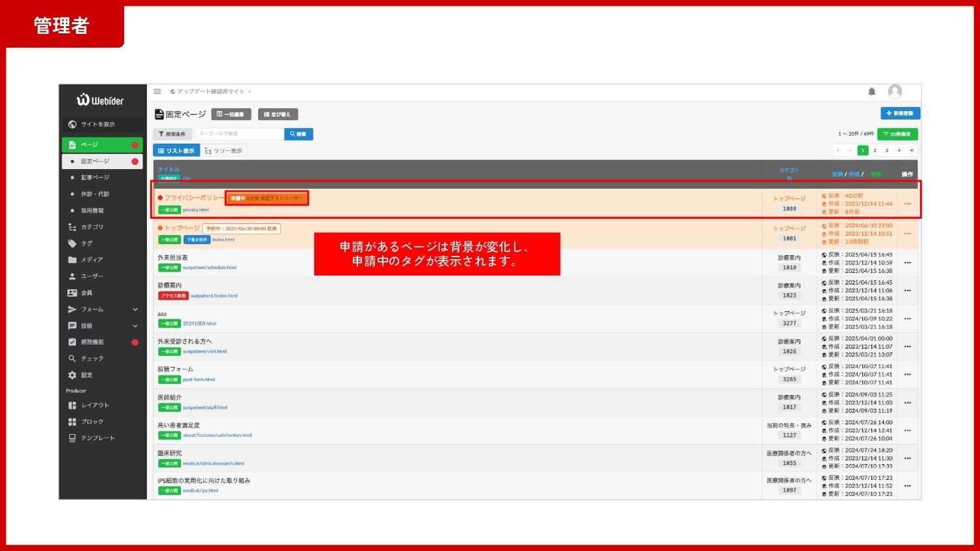This screenshot has height=551, width=980.
Task: Open タグ in the sidebar
Action: (x=86, y=244)
